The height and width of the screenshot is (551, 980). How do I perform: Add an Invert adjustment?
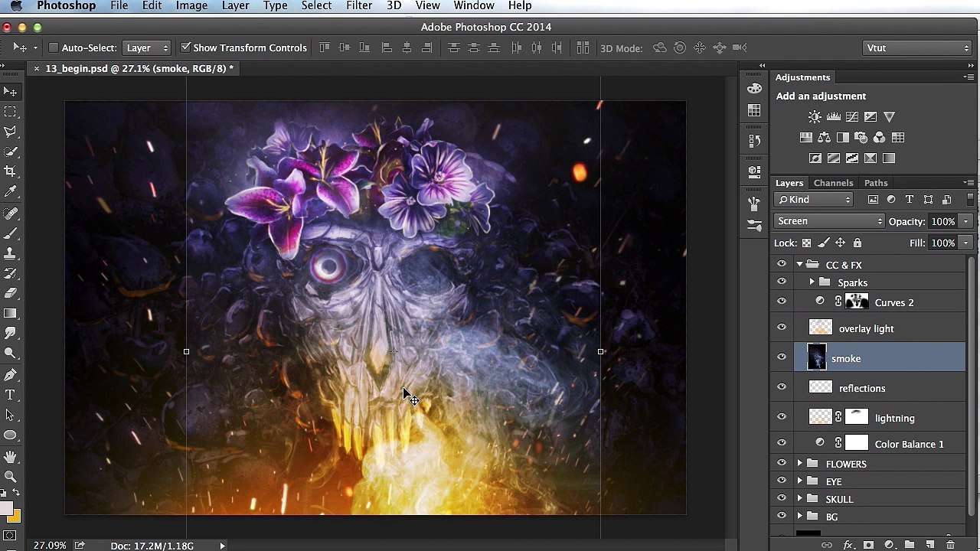tap(815, 158)
